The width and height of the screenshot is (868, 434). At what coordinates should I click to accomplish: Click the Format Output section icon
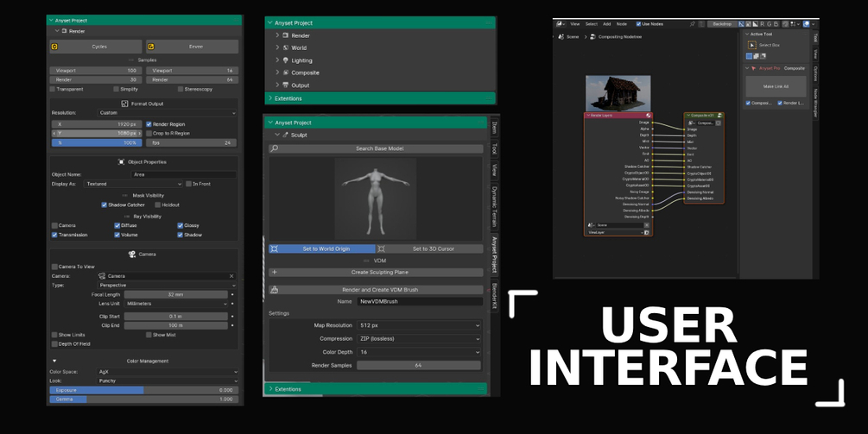tap(124, 104)
